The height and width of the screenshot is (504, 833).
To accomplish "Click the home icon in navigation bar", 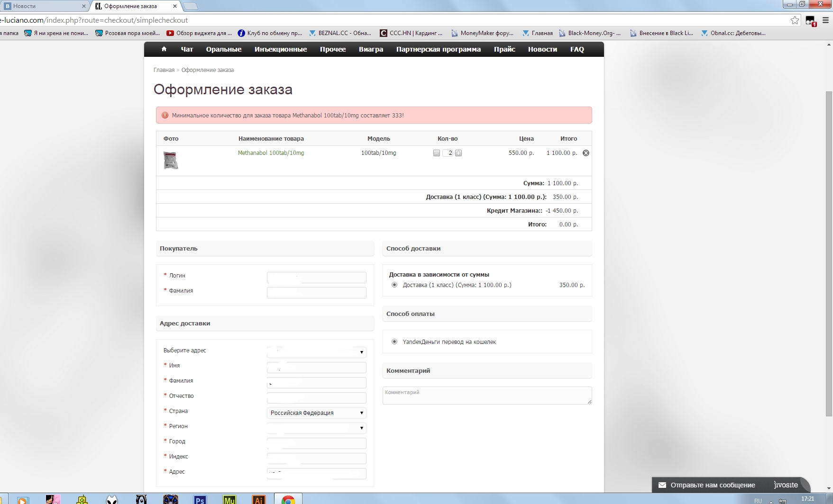I will click(x=164, y=49).
